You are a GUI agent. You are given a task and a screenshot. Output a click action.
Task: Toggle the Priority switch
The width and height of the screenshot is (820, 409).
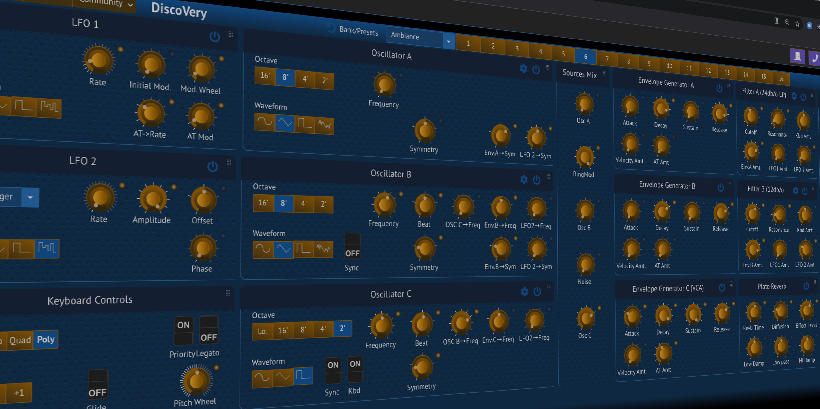[184, 331]
